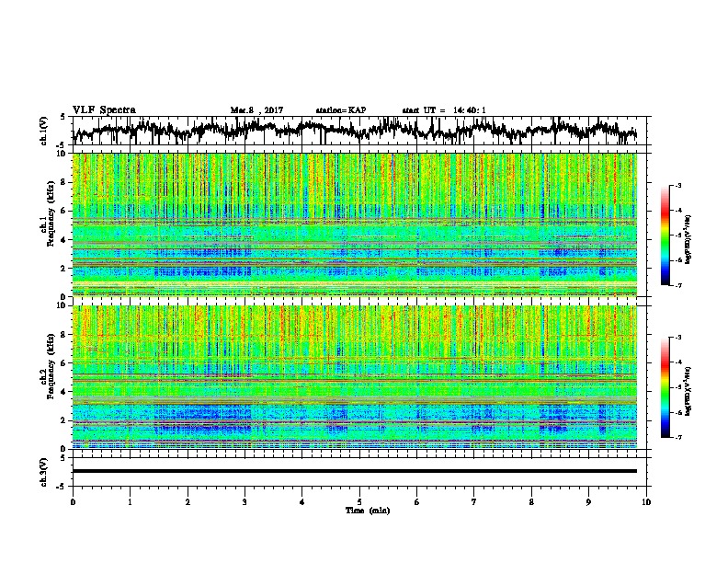Image resolution: width=728 pixels, height=563 pixels.
Task: Click the 5 tick on ch.1(V) axis
Action: point(63,117)
